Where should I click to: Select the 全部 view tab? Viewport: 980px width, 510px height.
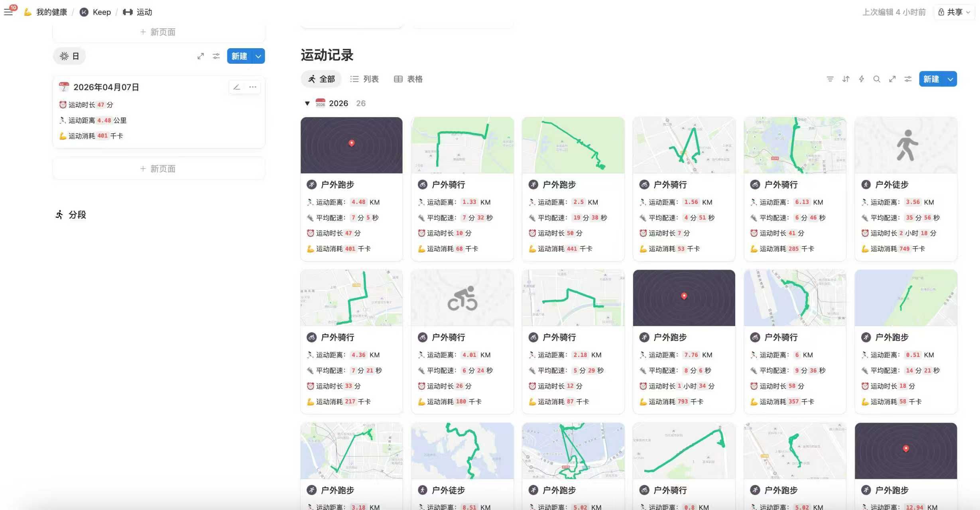321,79
